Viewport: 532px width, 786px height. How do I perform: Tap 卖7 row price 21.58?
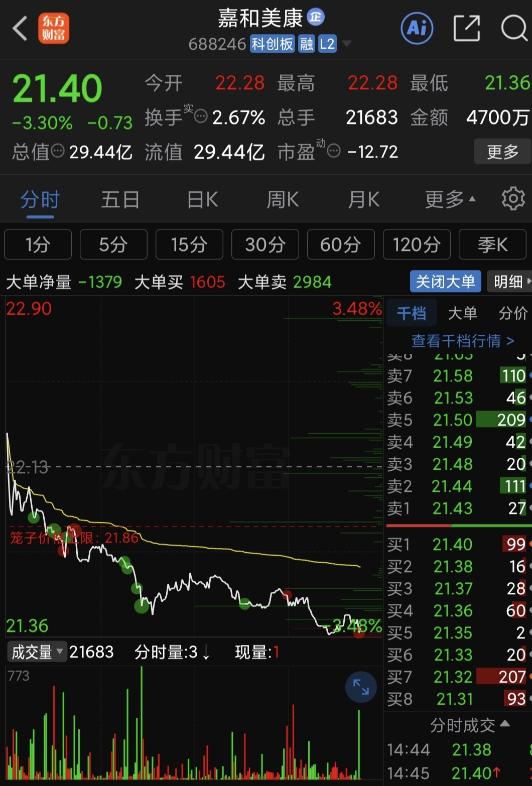[453, 376]
